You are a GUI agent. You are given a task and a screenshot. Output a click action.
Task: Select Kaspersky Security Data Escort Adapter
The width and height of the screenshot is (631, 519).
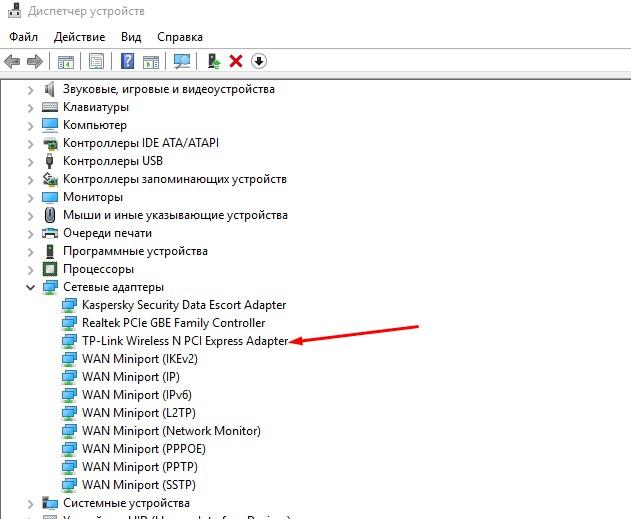pyautogui.click(x=184, y=305)
